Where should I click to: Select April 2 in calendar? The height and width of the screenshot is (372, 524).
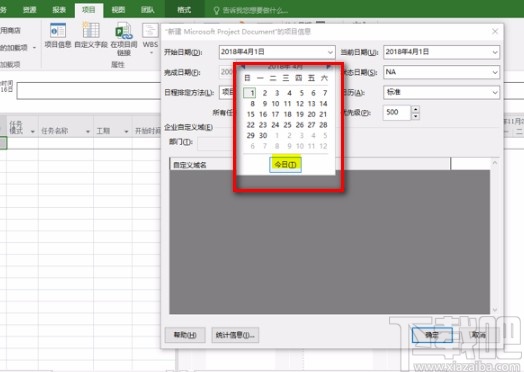pos(264,93)
